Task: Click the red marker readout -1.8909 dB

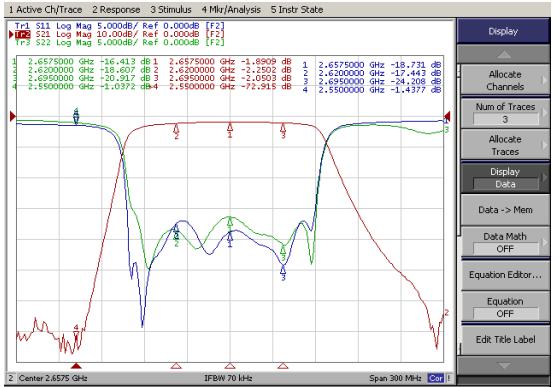Action: [266, 61]
